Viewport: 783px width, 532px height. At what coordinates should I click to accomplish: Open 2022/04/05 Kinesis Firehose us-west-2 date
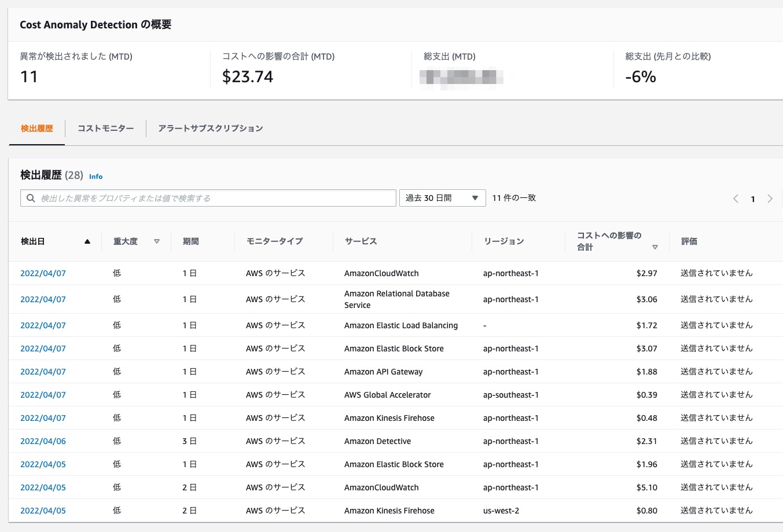click(x=43, y=511)
